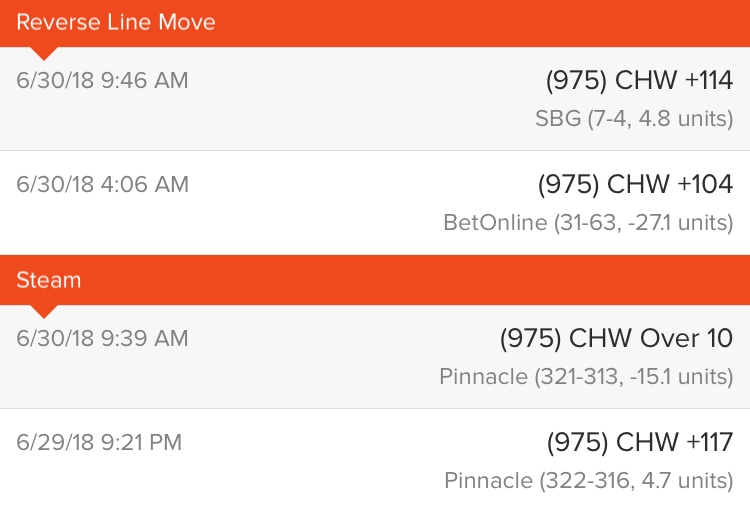Viewport: 750px width, 509px height.
Task: Tap SBG (7-4, 4.8 units) record
Action: point(634,119)
